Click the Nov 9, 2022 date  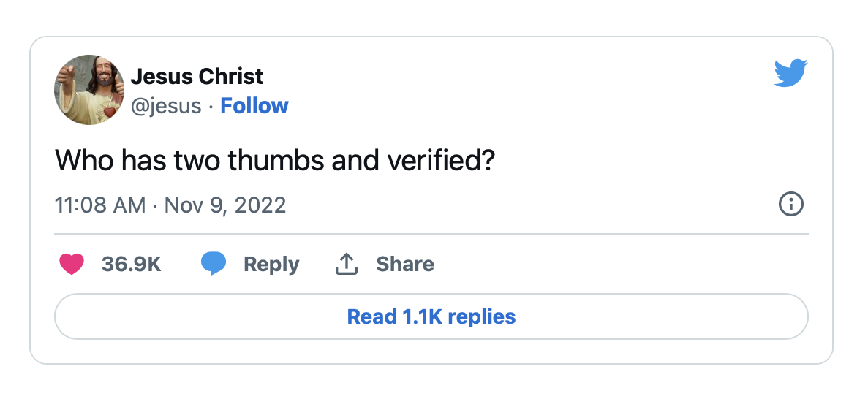[x=225, y=205]
